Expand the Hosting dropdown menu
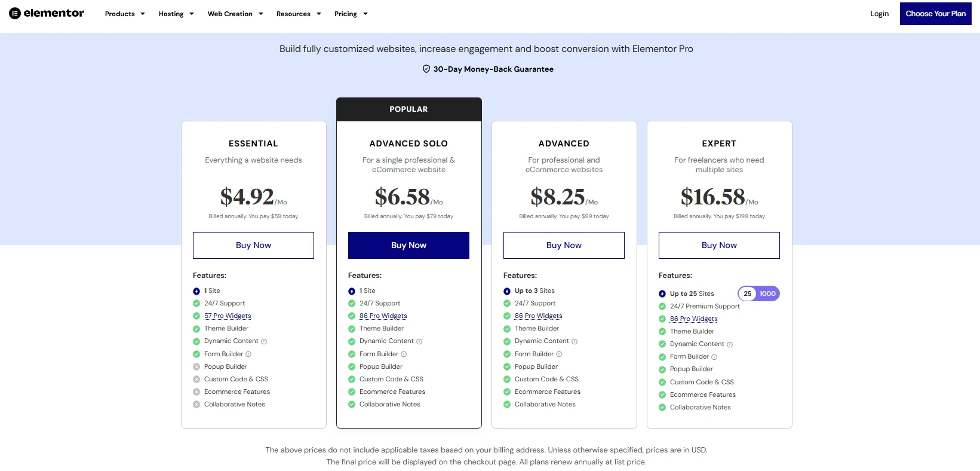The height and width of the screenshot is (471, 980). coord(176,14)
